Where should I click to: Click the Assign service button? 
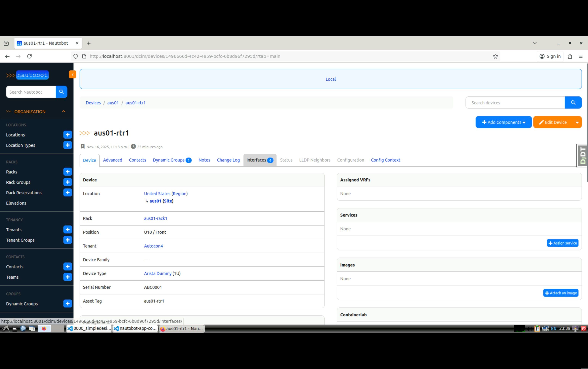click(562, 243)
